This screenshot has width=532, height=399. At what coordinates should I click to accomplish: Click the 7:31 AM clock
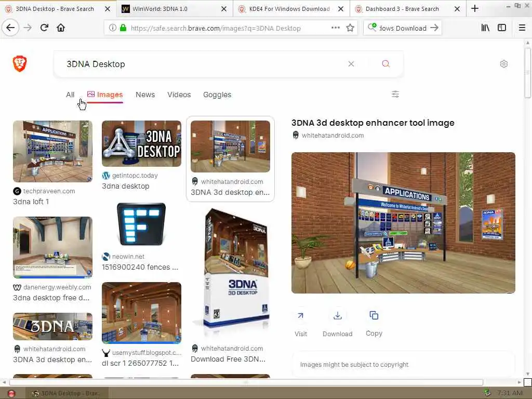click(510, 393)
